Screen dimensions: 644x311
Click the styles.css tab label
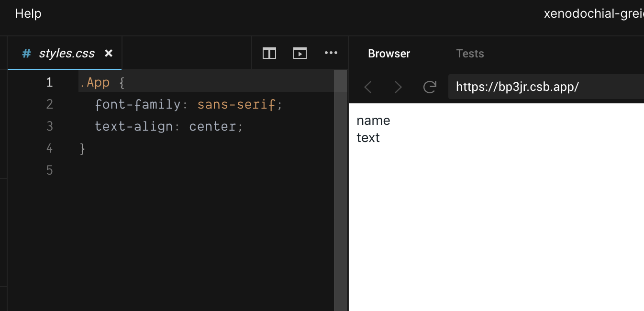click(67, 53)
